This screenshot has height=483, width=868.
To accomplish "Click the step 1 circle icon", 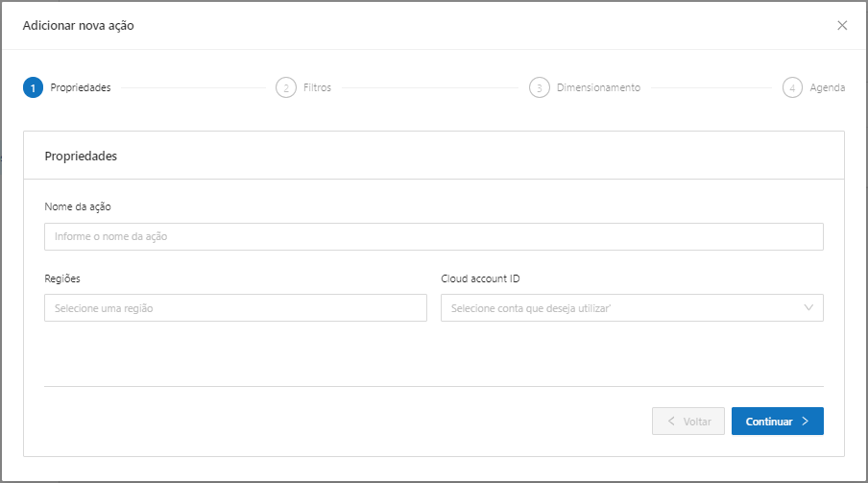I will coord(33,87).
